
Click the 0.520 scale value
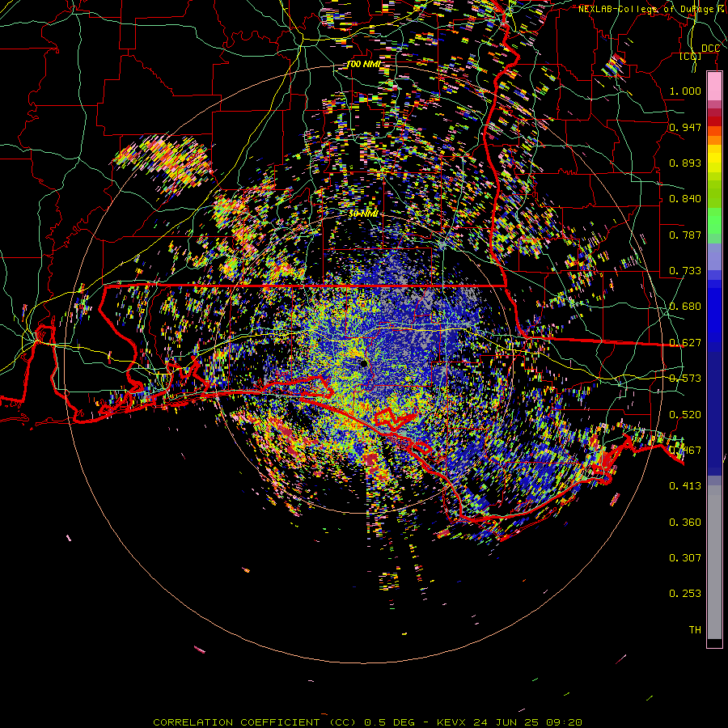pyautogui.click(x=685, y=415)
